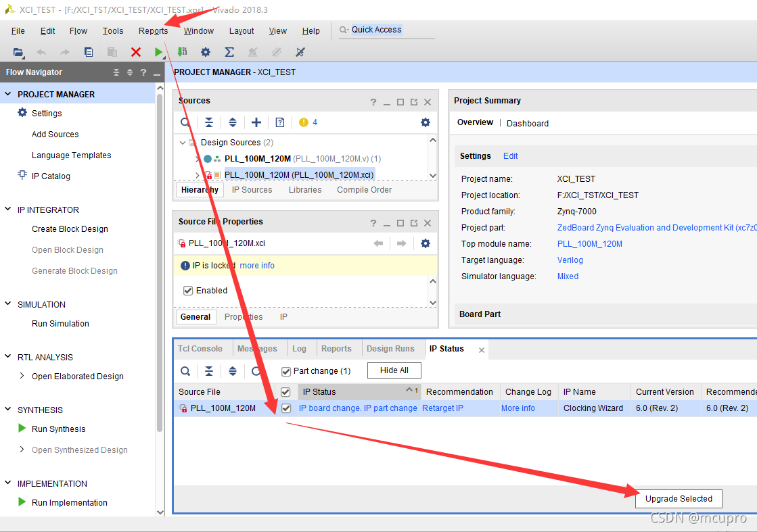Collapse the RTL ANALYSIS section
The width and height of the screenshot is (757, 532).
pyautogui.click(x=8, y=356)
